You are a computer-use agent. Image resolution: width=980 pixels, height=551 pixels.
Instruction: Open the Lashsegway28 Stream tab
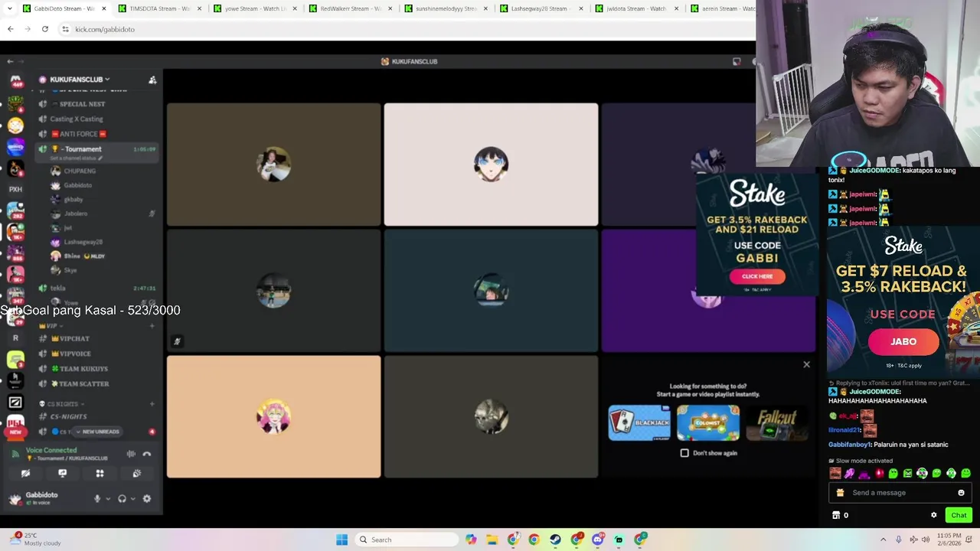tap(540, 8)
